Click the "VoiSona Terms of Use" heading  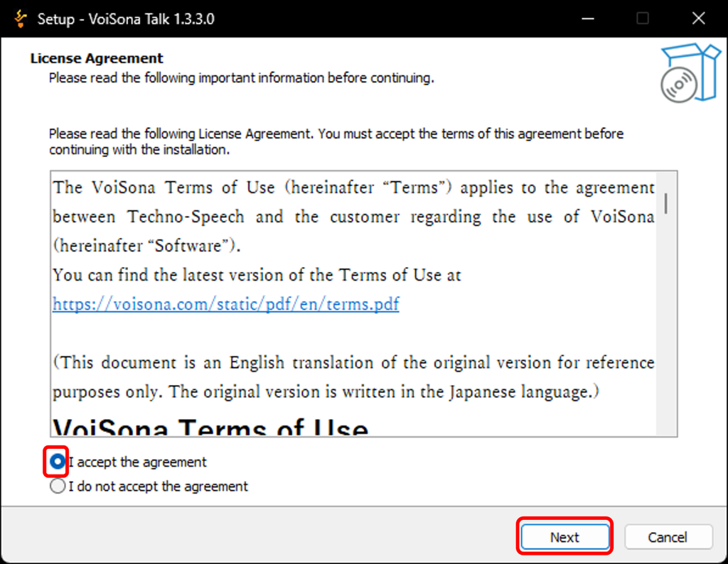[x=210, y=427]
